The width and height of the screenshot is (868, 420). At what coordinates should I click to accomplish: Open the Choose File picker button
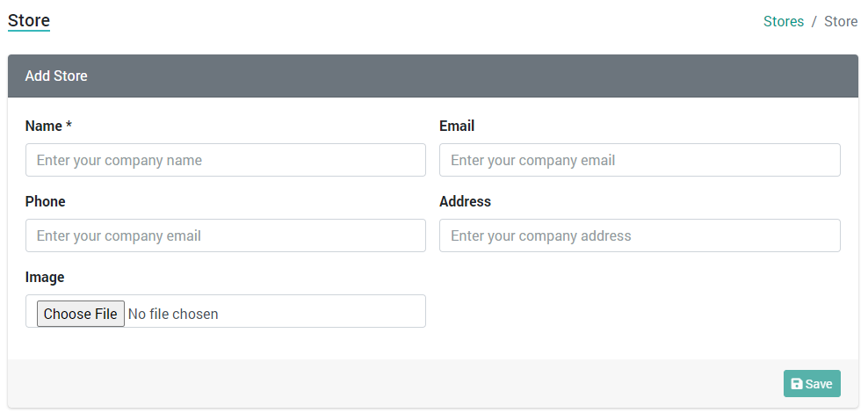81,314
